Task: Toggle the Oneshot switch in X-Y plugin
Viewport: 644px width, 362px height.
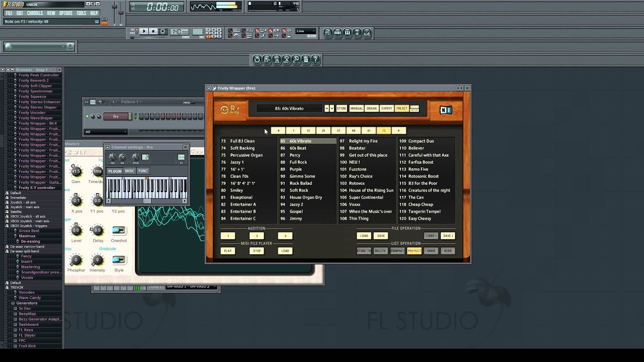Action: tap(119, 230)
